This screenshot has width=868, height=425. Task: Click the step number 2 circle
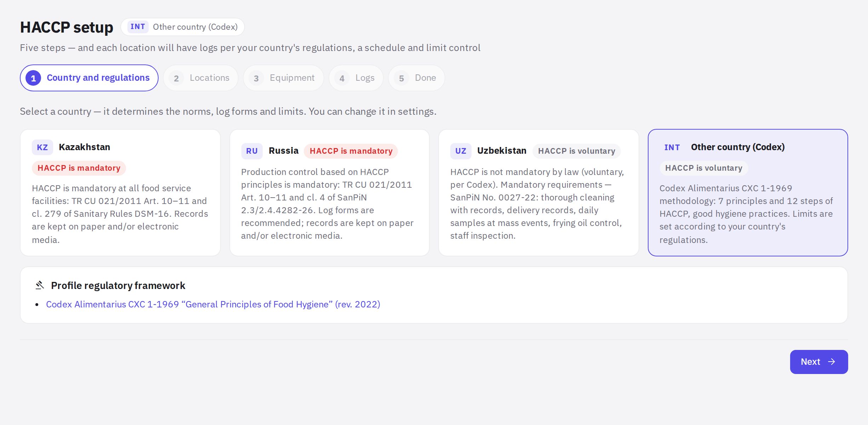click(x=176, y=78)
